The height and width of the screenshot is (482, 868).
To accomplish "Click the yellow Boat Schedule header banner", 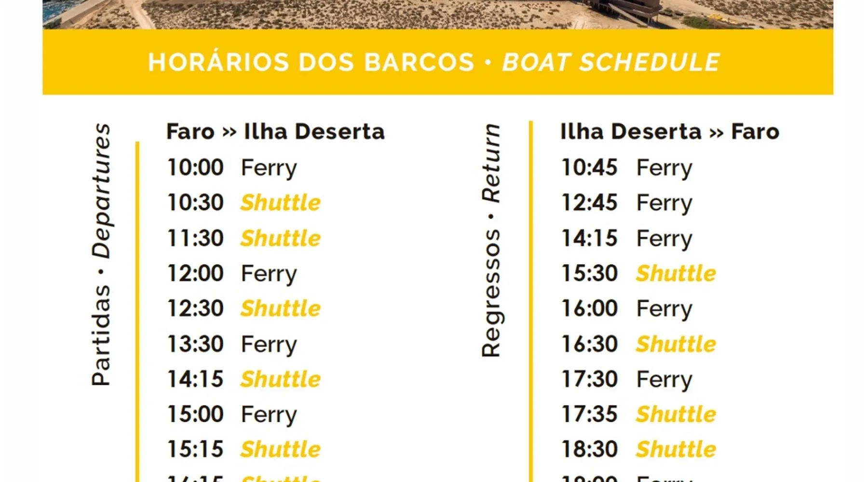I will coord(437,62).
